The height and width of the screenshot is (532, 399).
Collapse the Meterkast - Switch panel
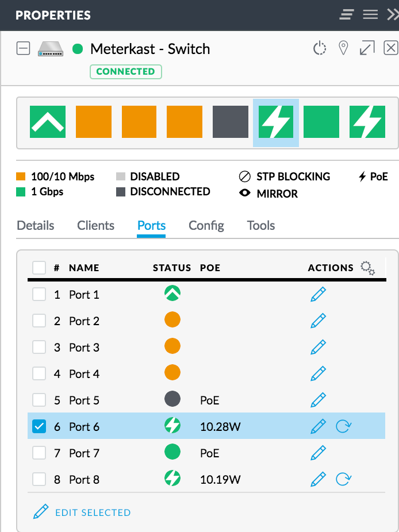pos(23,48)
